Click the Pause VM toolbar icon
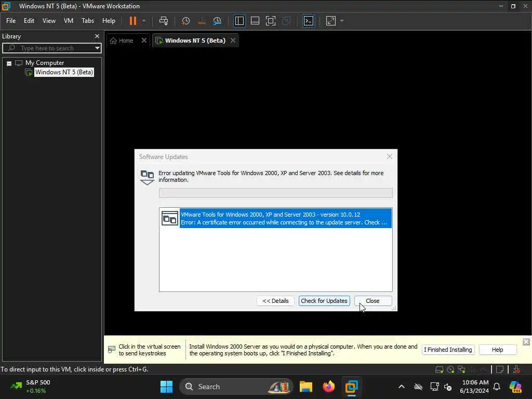 click(x=132, y=21)
